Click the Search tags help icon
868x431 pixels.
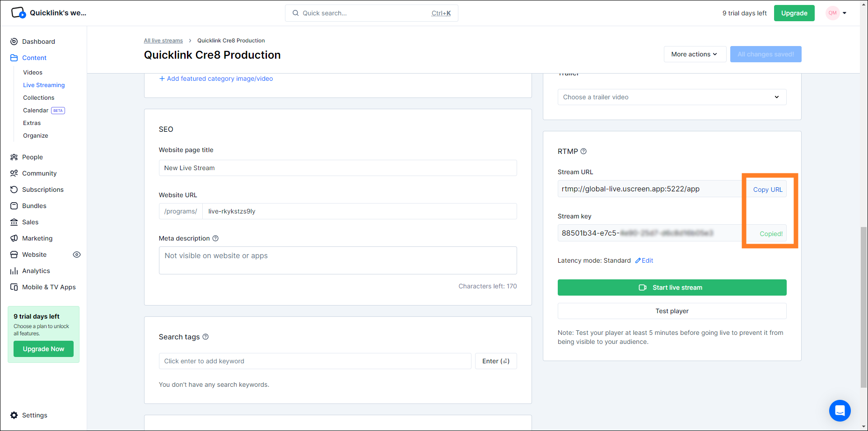[205, 337]
